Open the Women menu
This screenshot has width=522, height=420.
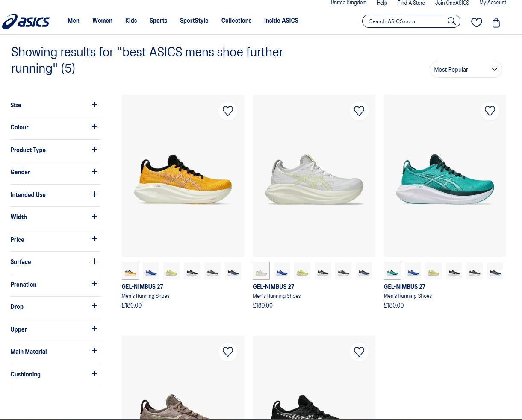[x=103, y=21]
